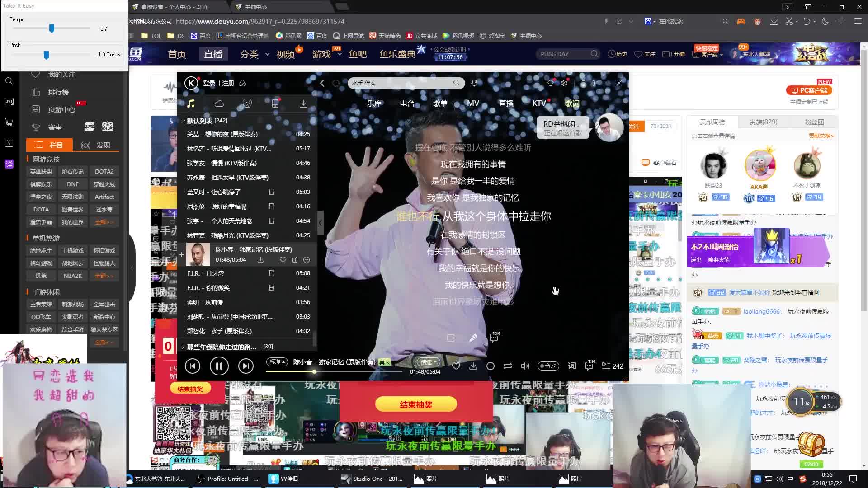Pause the current song
The height and width of the screenshot is (488, 868).
(x=219, y=366)
